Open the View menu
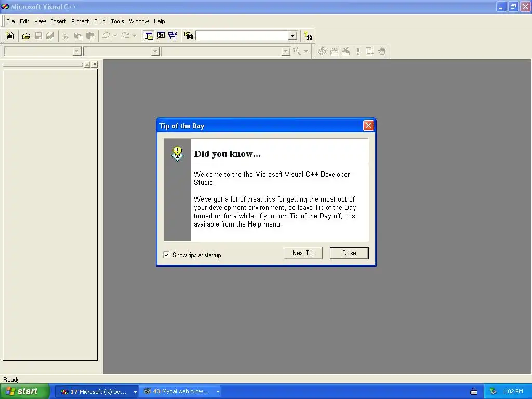Image resolution: width=532 pixels, height=399 pixels. tap(40, 21)
